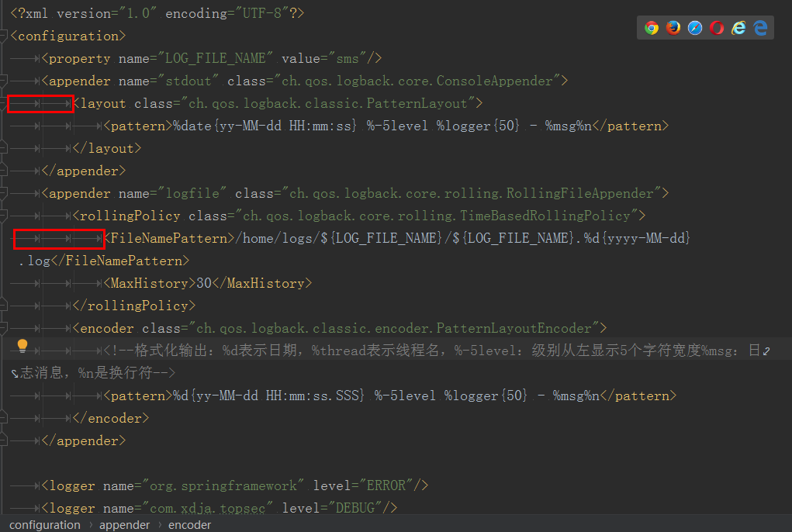The width and height of the screenshot is (792, 532).
Task: Open the file in Internet Explorer
Action: coord(738,28)
